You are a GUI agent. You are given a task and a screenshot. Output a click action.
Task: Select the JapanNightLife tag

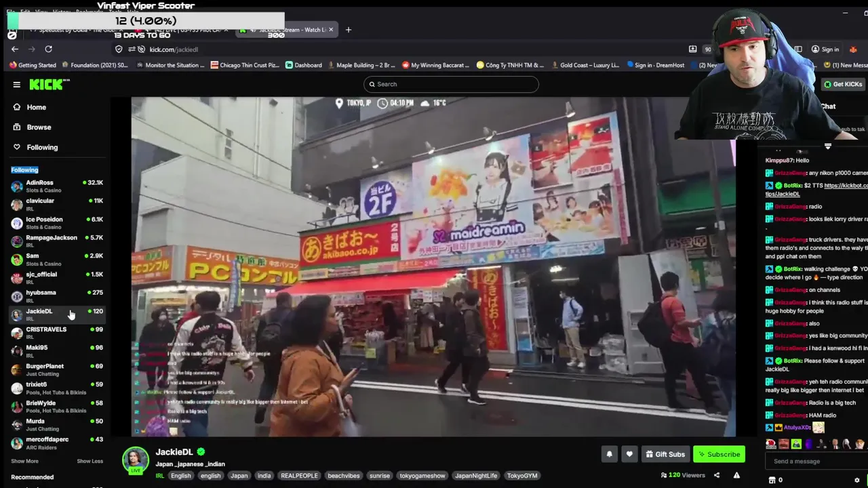pyautogui.click(x=476, y=476)
